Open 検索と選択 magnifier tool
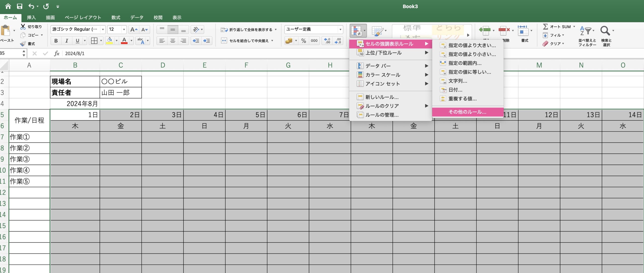Image resolution: width=644 pixels, height=273 pixels. click(607, 36)
